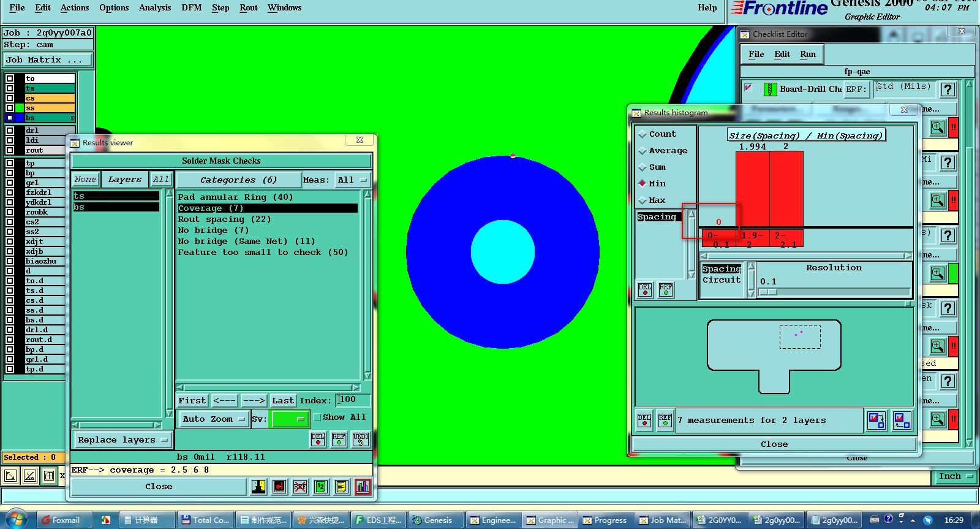Click the REF icon under Spacing list
980x529 pixels.
(x=666, y=290)
